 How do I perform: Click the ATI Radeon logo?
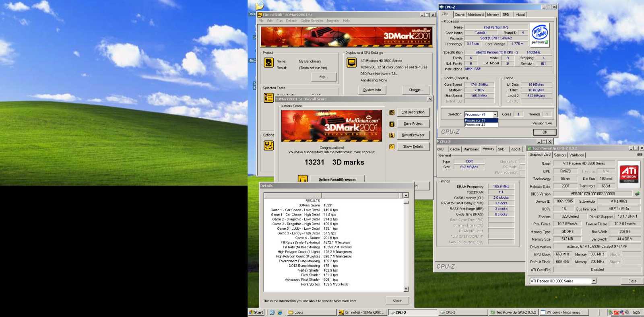(x=629, y=173)
